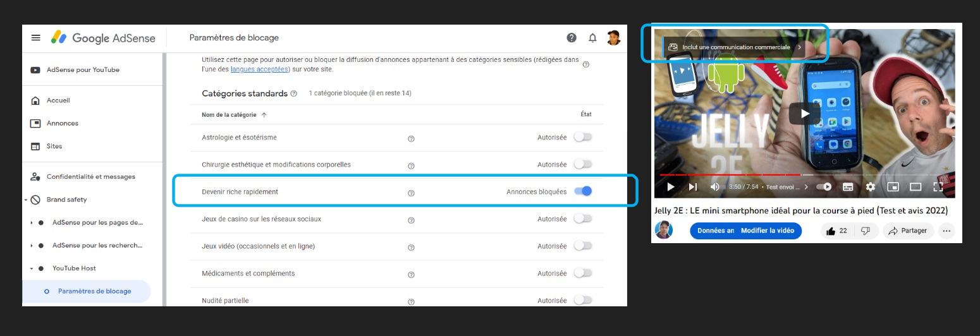Collapse the YouTube Host tree item

point(32,268)
